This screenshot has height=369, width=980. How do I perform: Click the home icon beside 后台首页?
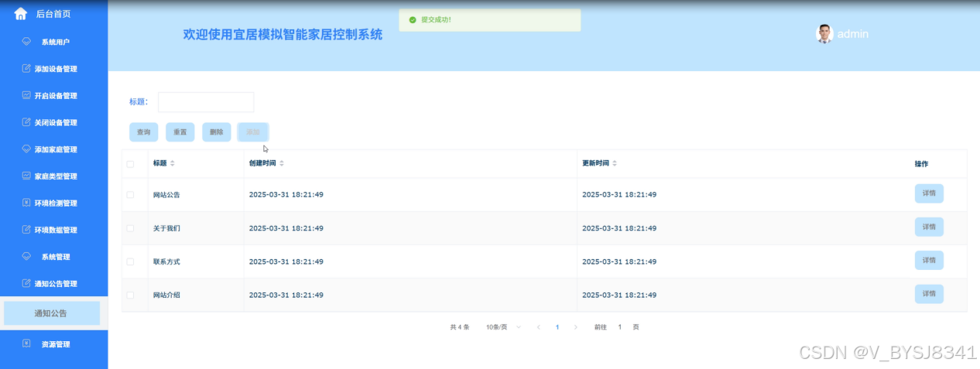(x=21, y=13)
